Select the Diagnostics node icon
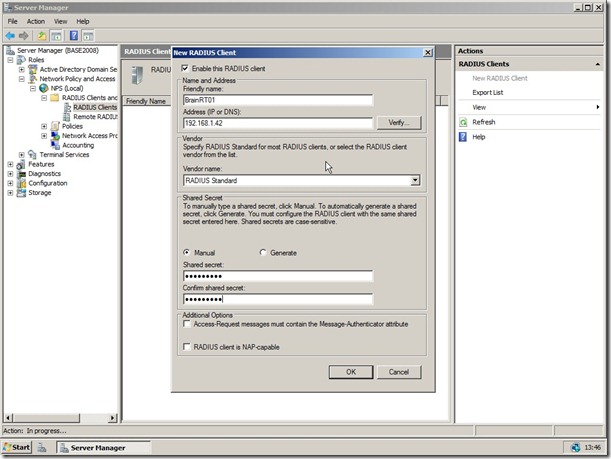The image size is (611, 459). coord(21,174)
